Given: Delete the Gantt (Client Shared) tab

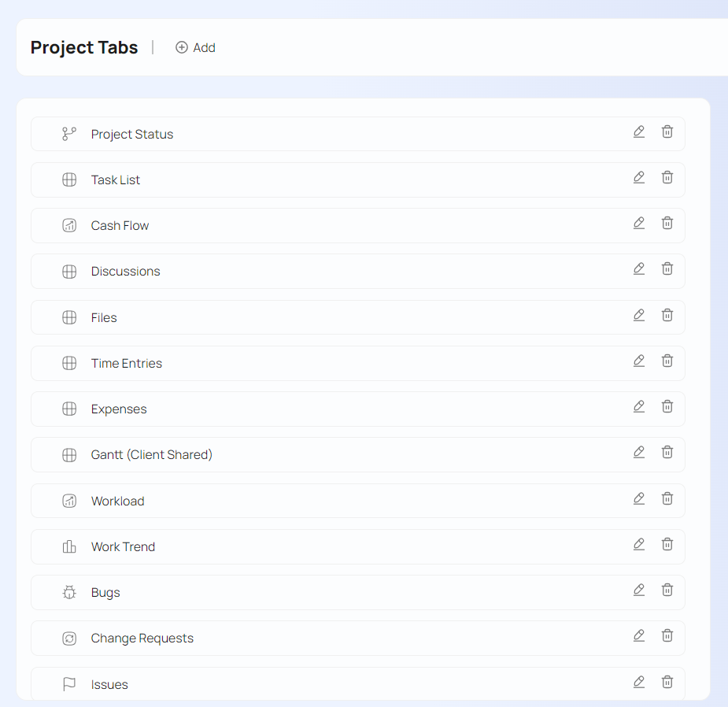Looking at the screenshot, I should point(667,453).
